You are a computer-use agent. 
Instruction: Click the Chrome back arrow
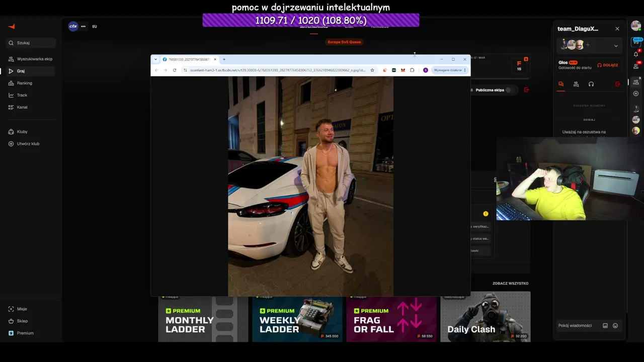click(156, 70)
